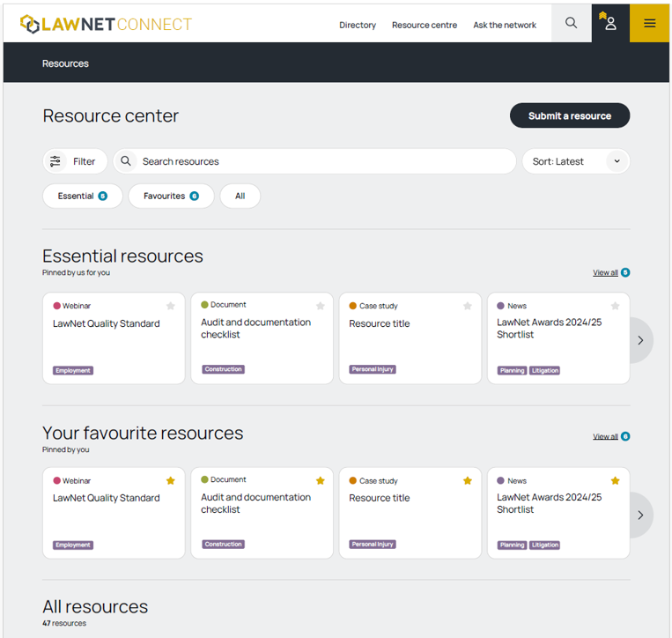Viewport: 672px width, 638px height.
Task: Open the Essential Resource title case study card
Action: 410,338
